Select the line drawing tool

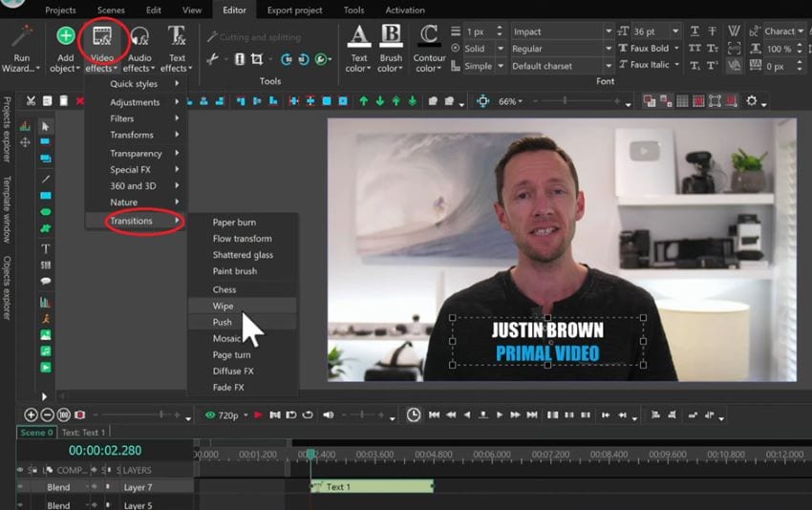click(x=46, y=180)
